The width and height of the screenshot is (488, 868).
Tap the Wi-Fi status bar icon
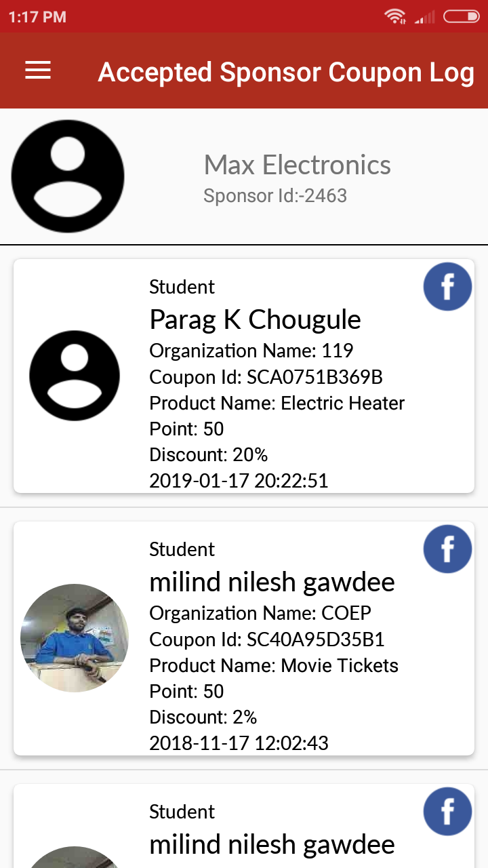tap(394, 16)
